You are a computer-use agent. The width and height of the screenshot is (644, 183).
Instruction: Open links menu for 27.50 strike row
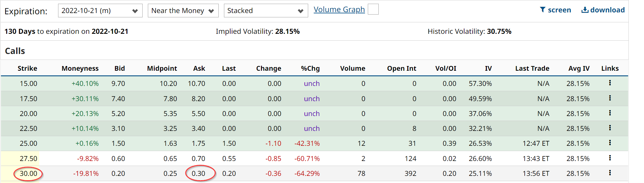click(x=610, y=158)
